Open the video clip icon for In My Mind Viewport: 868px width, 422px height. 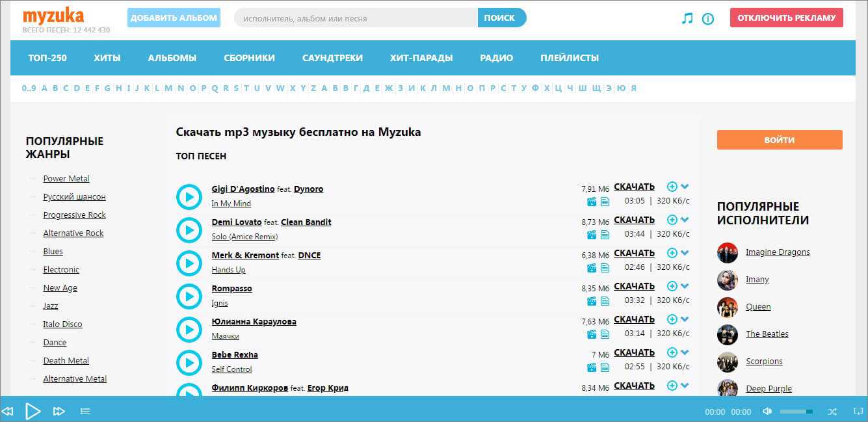[592, 202]
